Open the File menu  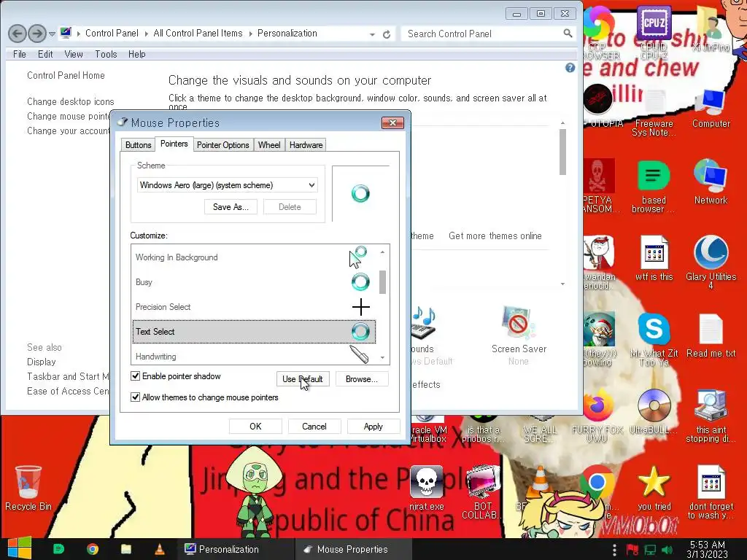click(x=20, y=54)
